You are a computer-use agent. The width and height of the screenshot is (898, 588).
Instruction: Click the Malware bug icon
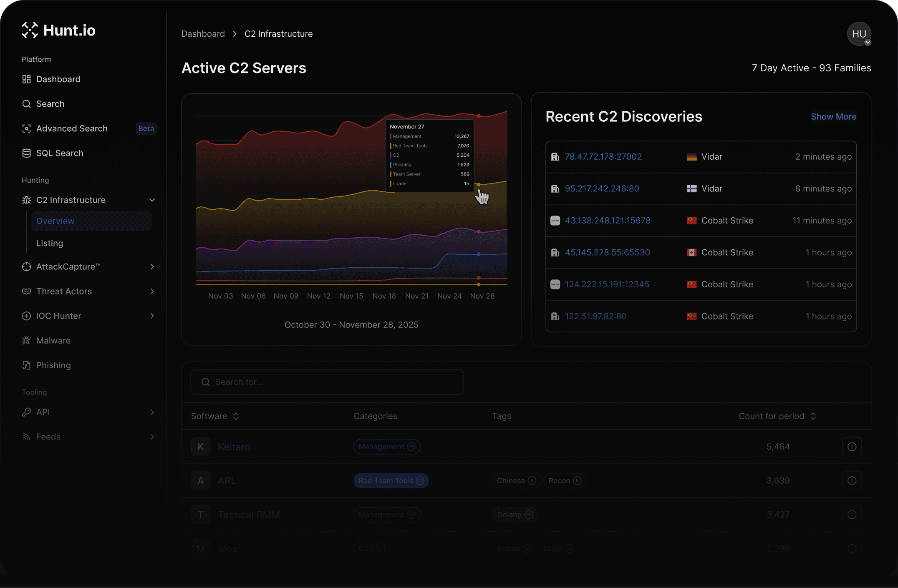(26, 340)
